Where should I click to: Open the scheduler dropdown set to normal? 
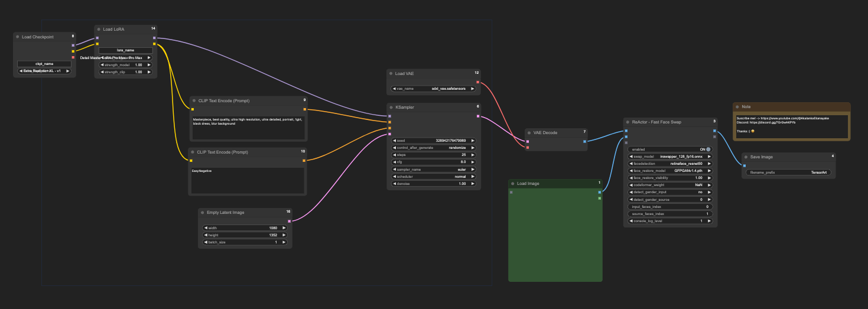[x=434, y=176]
